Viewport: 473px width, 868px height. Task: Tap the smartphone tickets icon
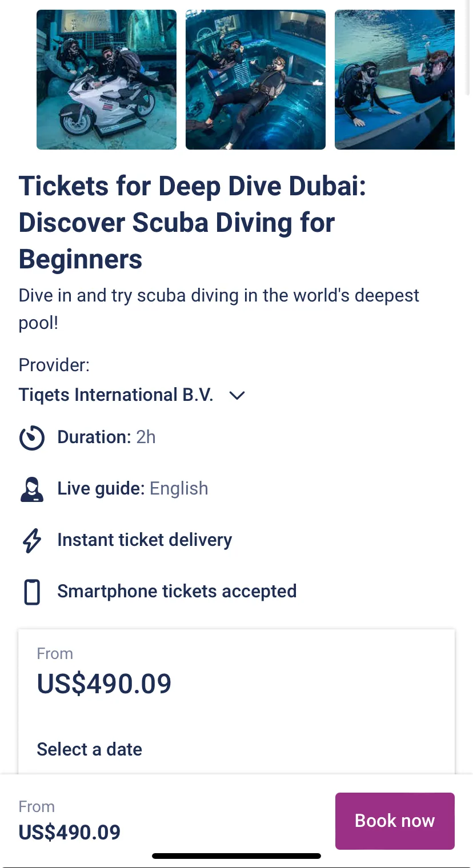click(32, 592)
